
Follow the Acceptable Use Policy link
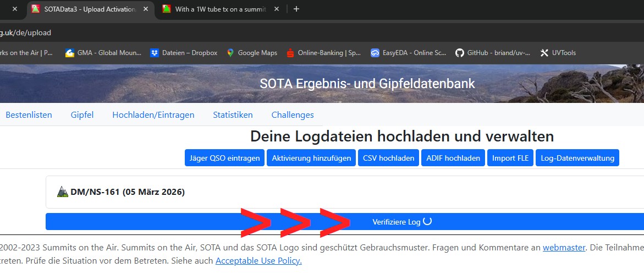coord(258,261)
